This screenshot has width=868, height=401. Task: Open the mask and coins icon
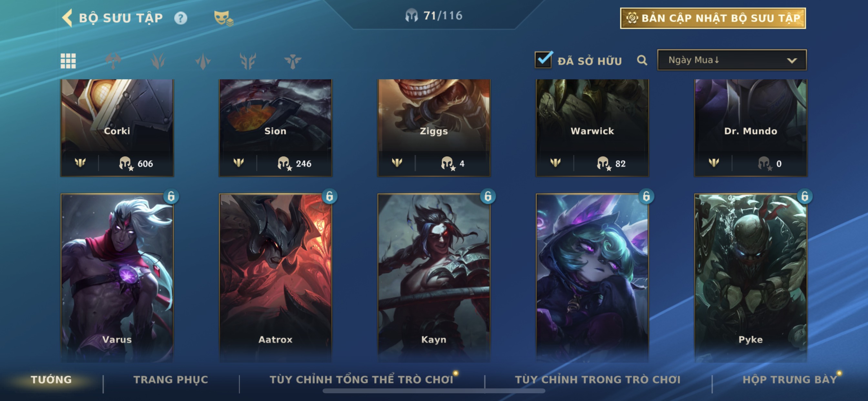click(223, 18)
